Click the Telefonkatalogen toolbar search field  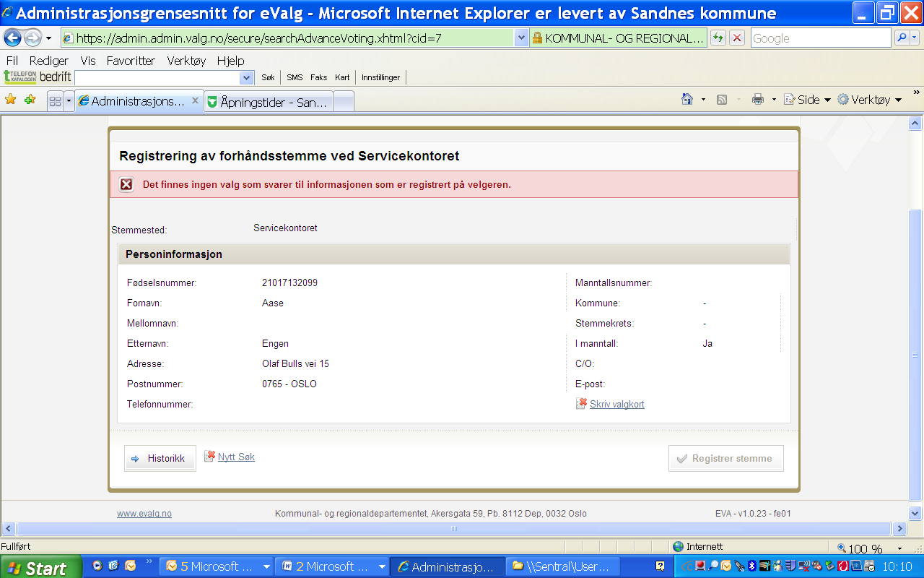(157, 77)
